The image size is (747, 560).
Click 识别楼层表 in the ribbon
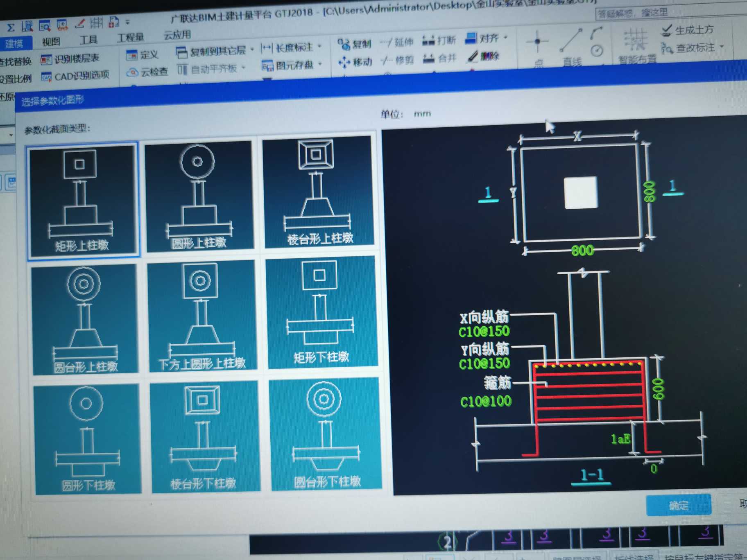tap(70, 59)
